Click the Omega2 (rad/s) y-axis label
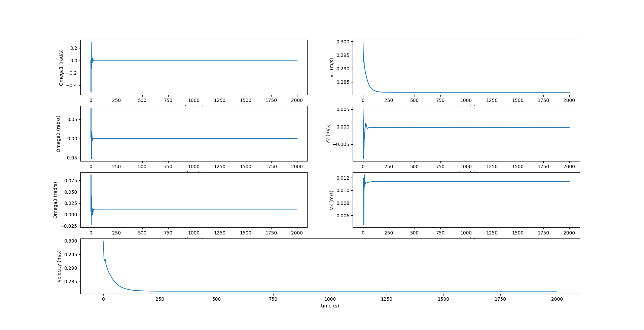 (x=58, y=134)
